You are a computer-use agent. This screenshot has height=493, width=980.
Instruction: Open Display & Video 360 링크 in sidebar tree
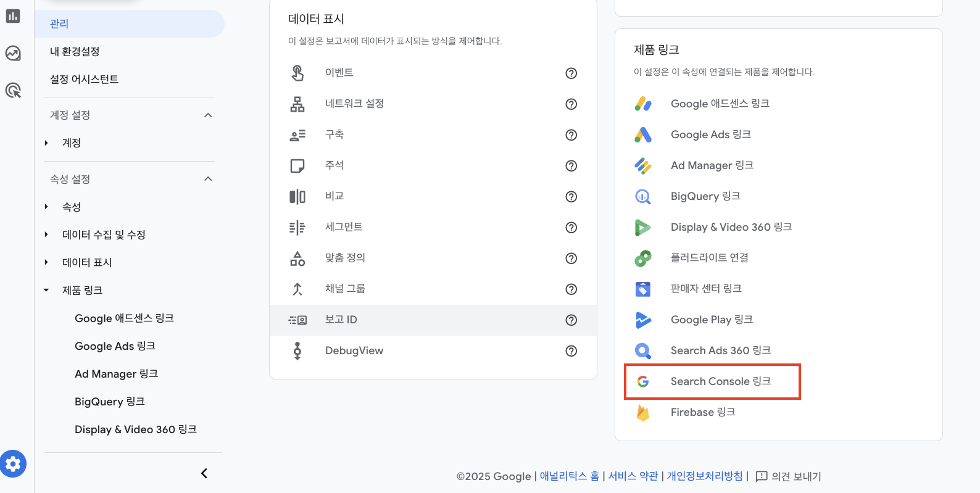(136, 429)
